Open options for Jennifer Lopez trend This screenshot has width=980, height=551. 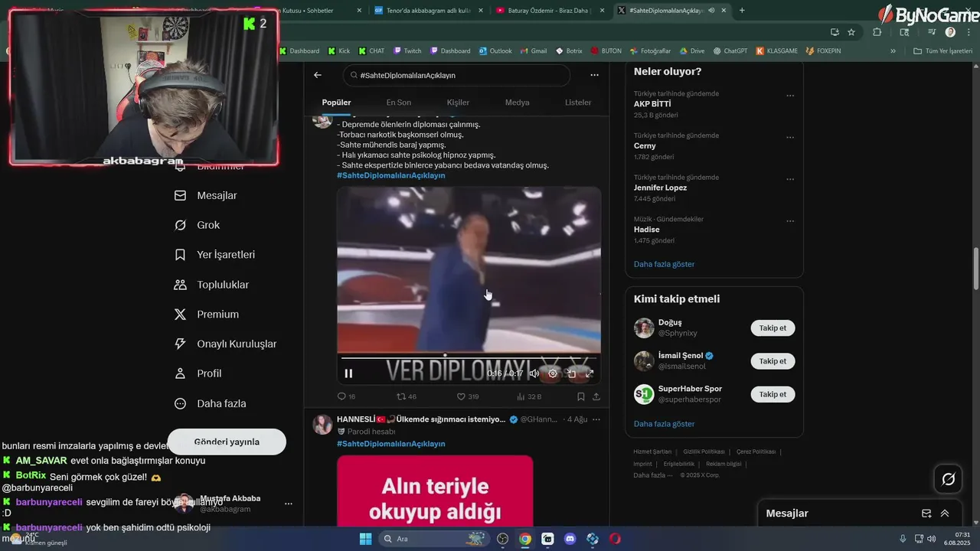[790, 180]
